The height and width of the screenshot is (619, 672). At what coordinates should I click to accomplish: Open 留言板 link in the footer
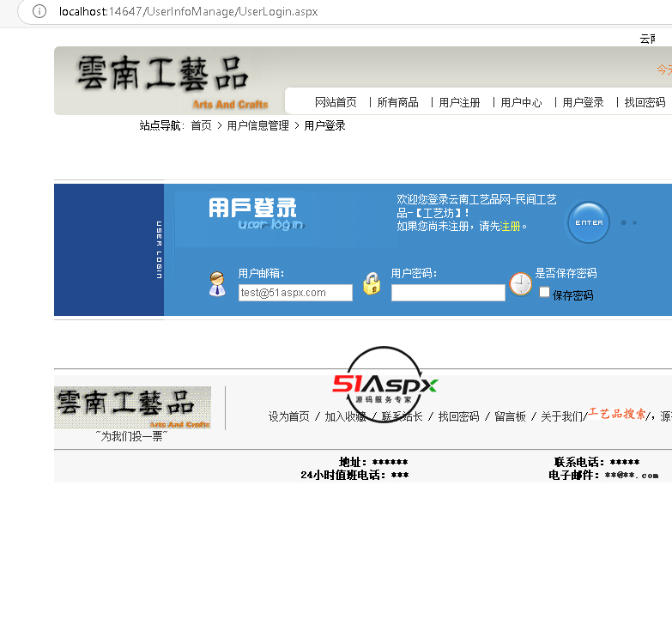pos(510,416)
